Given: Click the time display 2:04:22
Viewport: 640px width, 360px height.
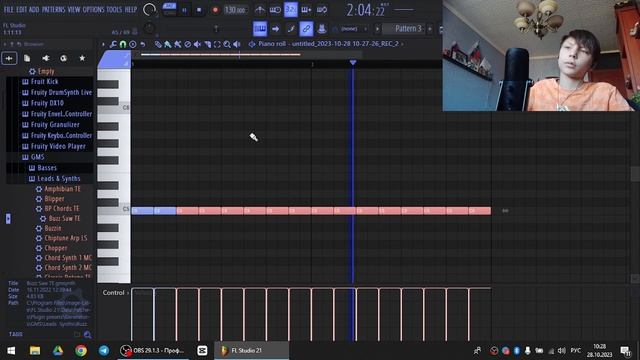Looking at the screenshot, I should click(x=366, y=10).
